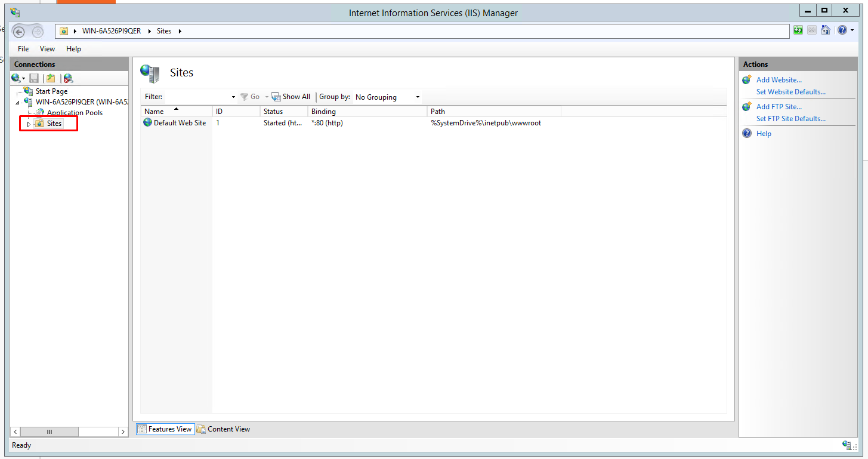
Task: Click the create new connection globe icon
Action: click(x=16, y=78)
